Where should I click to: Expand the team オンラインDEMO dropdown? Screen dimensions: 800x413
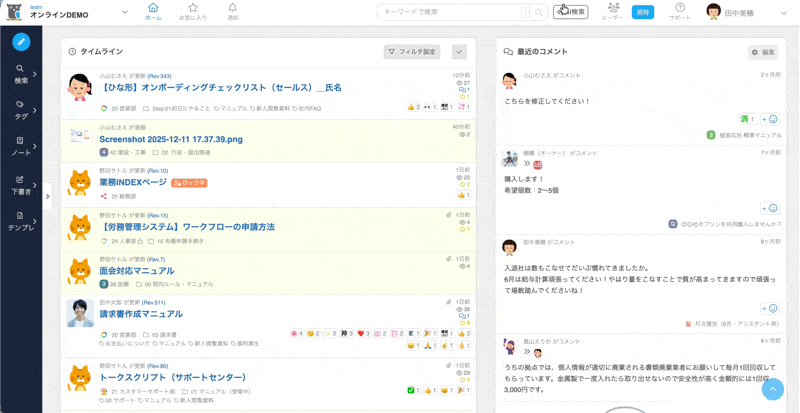coord(125,13)
